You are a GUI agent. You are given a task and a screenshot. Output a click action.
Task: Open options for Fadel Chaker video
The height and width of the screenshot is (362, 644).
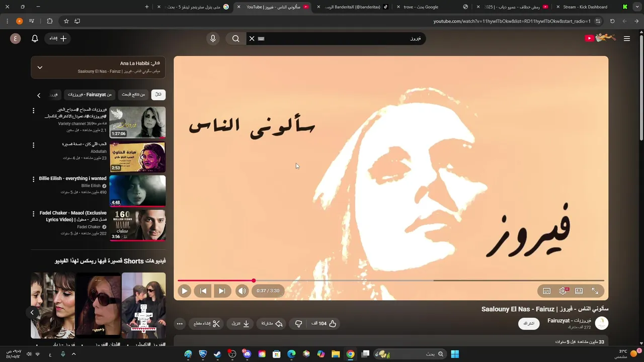coord(34,214)
